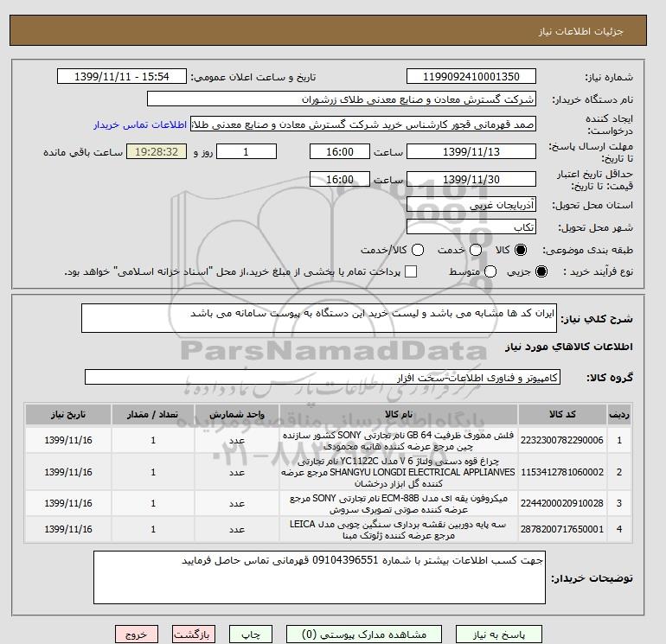Screen dimensions: 666x644
Task: Select the خدمت radio button
Action: (x=476, y=250)
